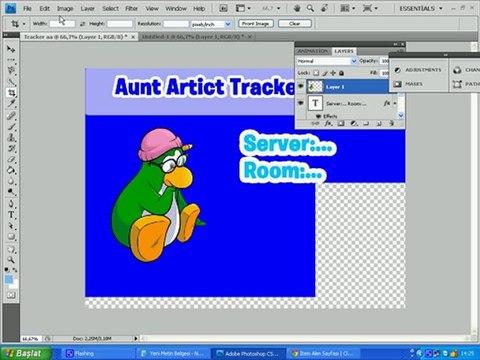Click the Front Image button
This screenshot has height=360, width=480.
[256, 24]
